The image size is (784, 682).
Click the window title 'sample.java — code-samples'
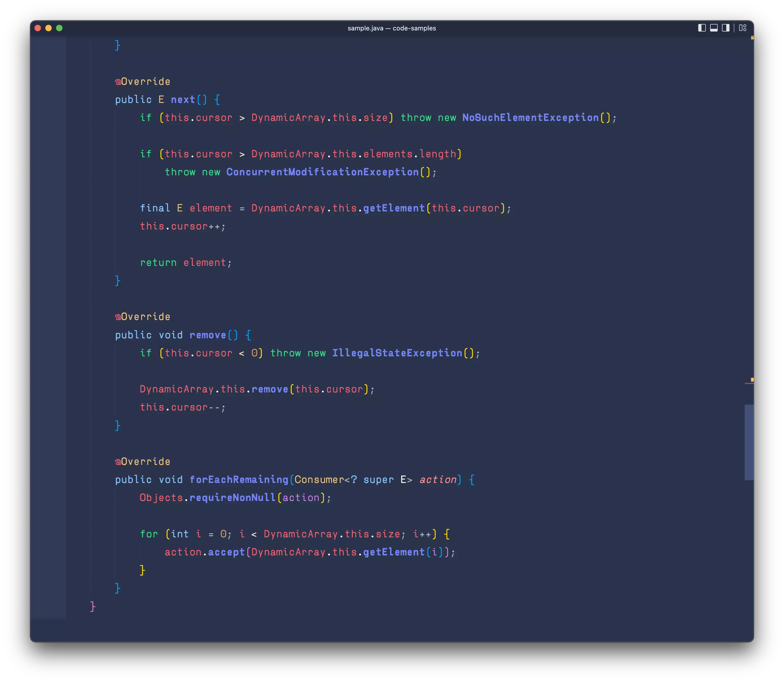[x=392, y=28]
